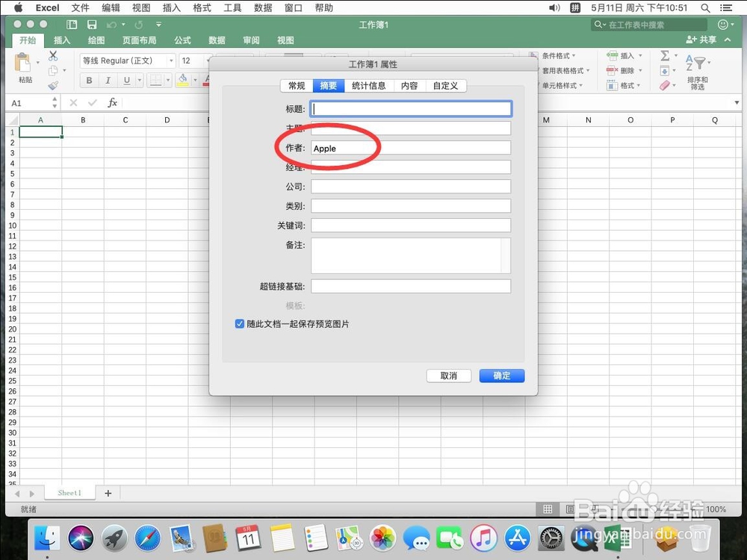Click the 取消 button

tap(449, 376)
